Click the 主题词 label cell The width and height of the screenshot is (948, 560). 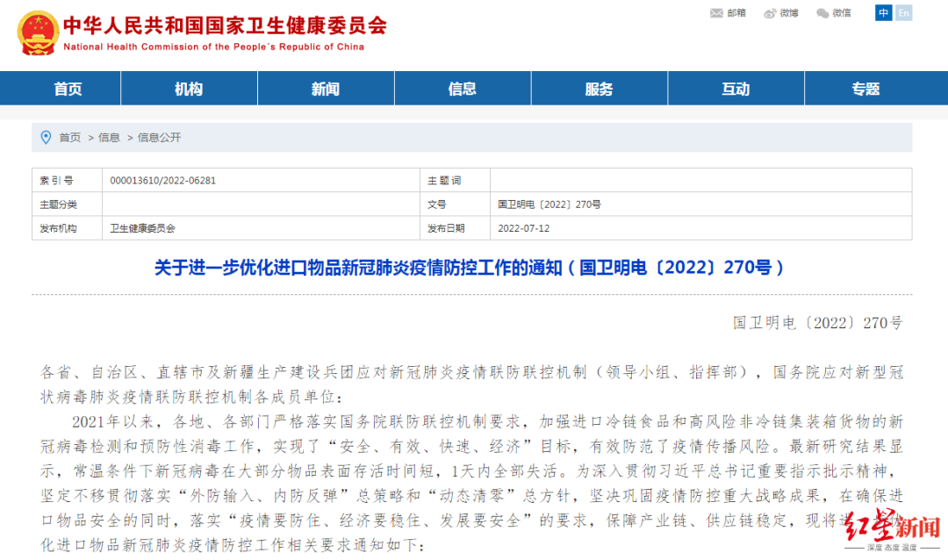tap(455, 180)
